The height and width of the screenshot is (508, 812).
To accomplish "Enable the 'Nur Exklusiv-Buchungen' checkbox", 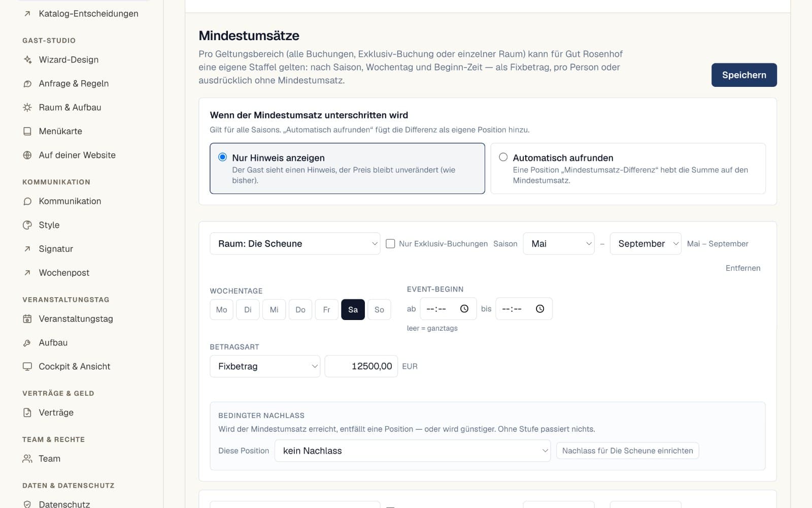I will coord(390,244).
